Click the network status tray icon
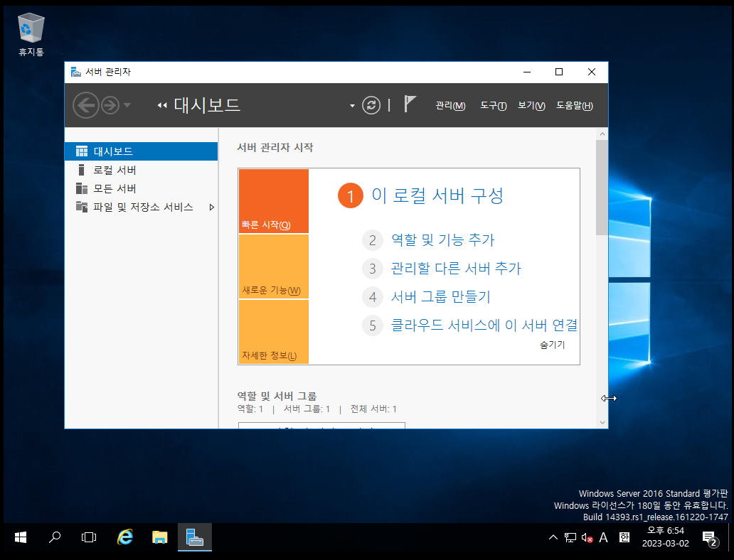Image resolution: width=734 pixels, height=560 pixels. pos(570,537)
